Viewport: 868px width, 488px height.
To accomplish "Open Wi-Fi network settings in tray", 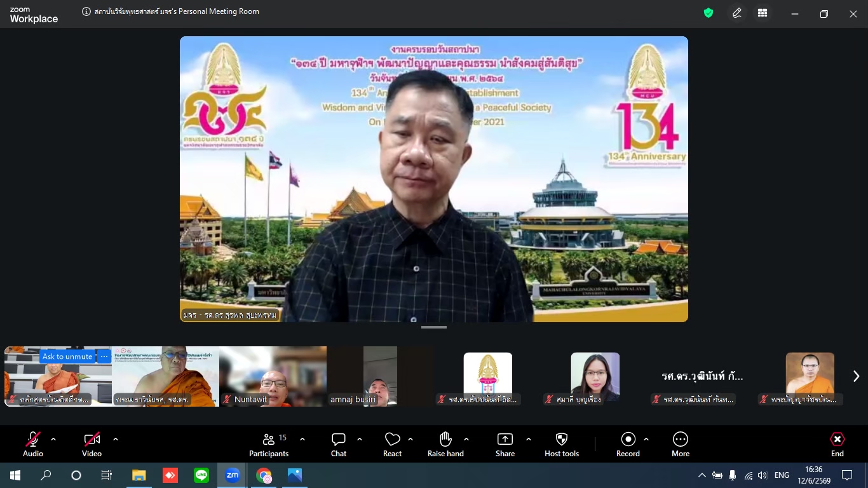I will tap(748, 475).
